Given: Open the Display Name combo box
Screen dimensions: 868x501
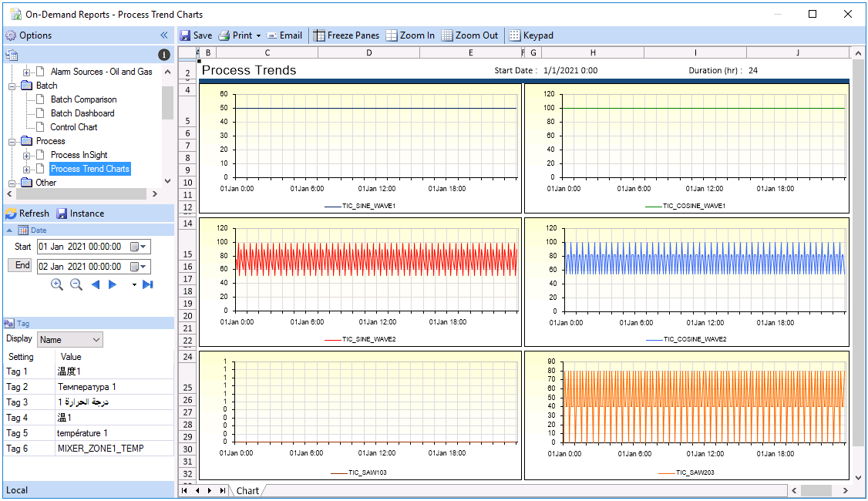Looking at the screenshot, I should tap(70, 340).
